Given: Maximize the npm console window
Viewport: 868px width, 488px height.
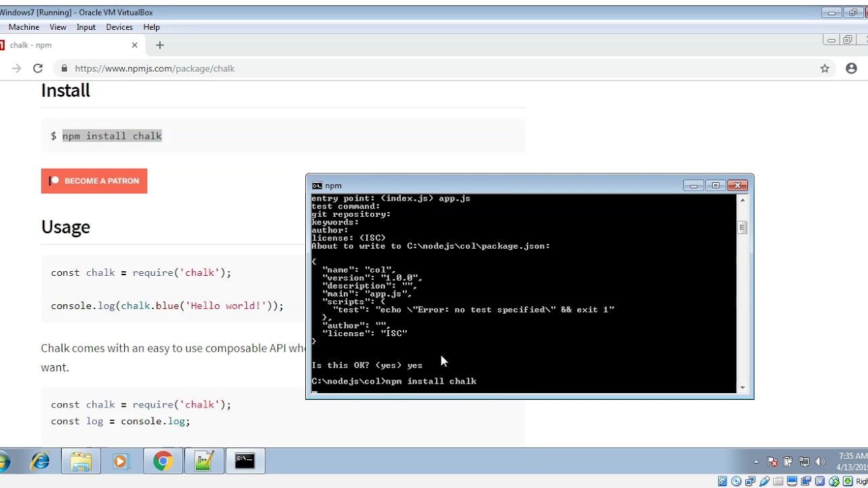Looking at the screenshot, I should [x=715, y=185].
